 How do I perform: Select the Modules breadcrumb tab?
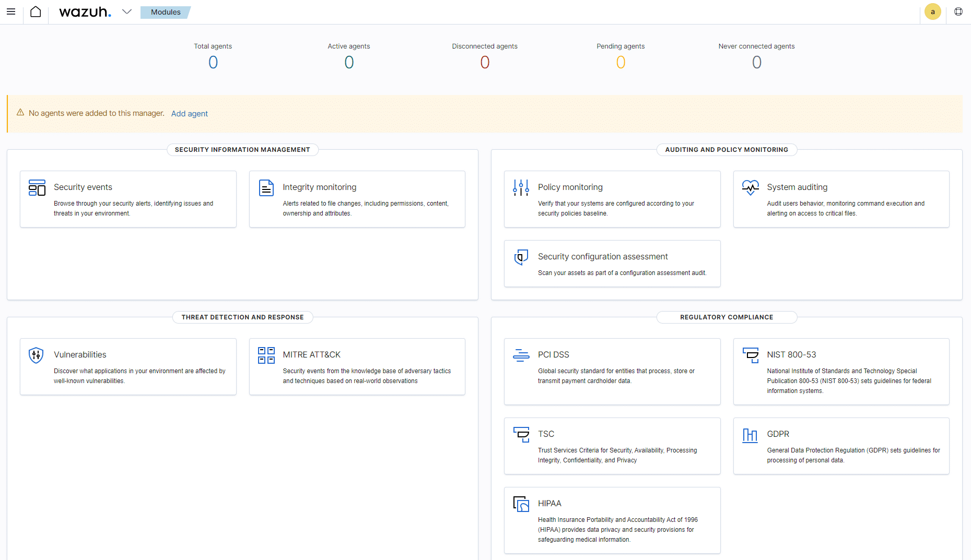click(x=166, y=12)
